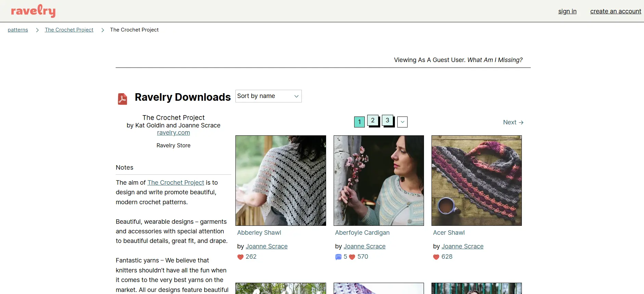The height and width of the screenshot is (294, 644).
Task: Click create an account link
Action: (x=616, y=11)
